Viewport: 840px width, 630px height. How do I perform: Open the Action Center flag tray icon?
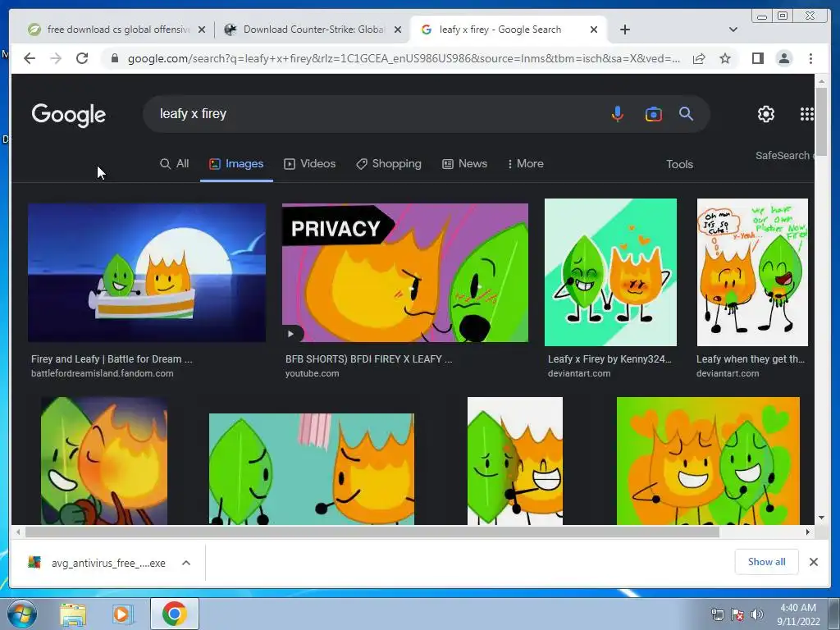(737, 614)
